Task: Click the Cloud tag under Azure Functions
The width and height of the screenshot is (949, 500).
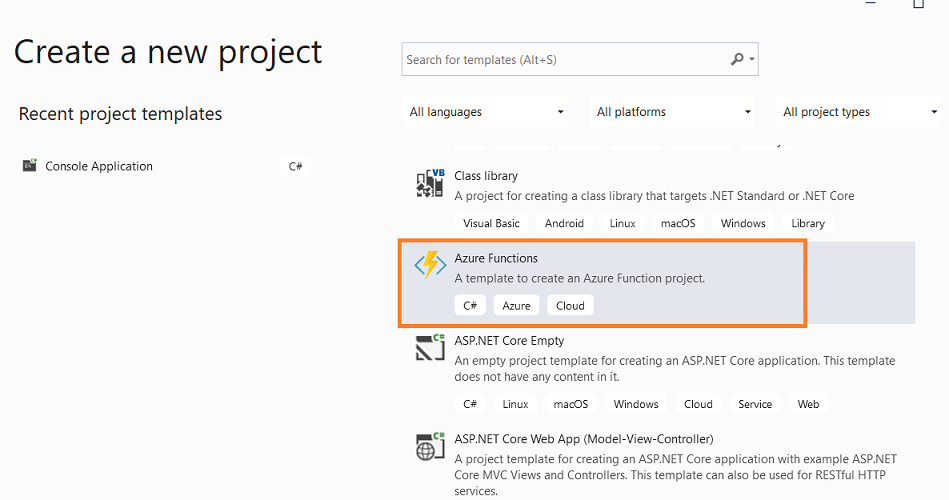Action: point(570,306)
